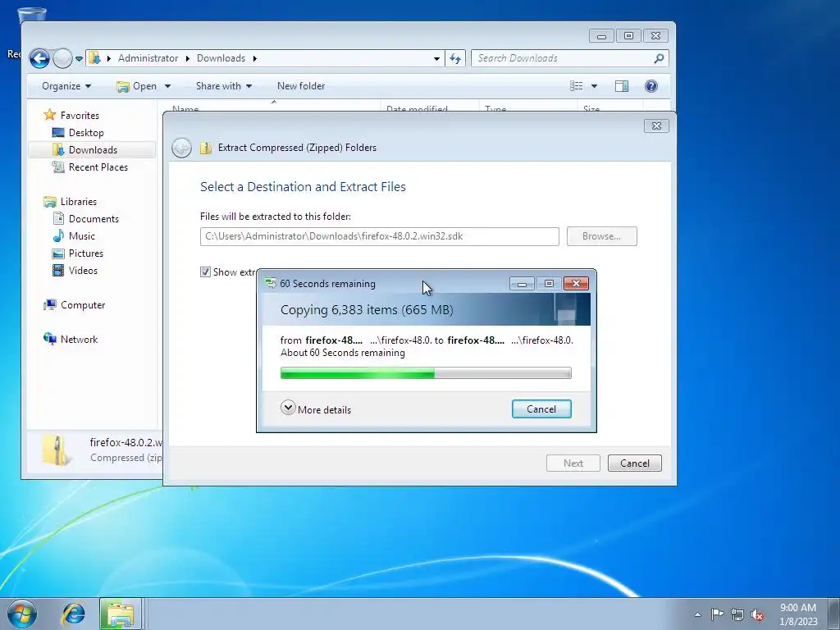Open Action Center flag icon
The height and width of the screenshot is (630, 840).
[717, 614]
